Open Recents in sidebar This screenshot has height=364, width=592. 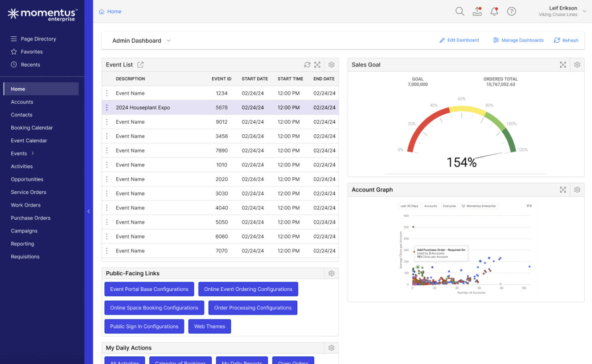point(26,65)
